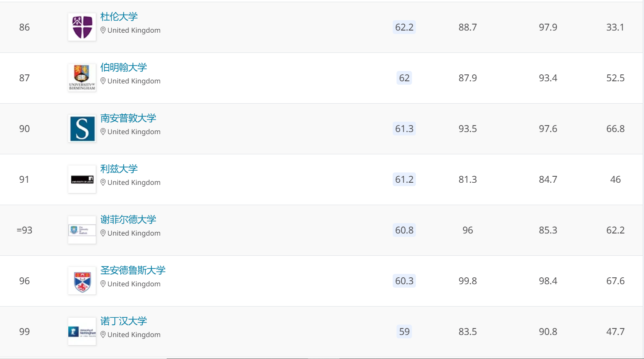Click the score badge showing 59
The width and height of the screenshot is (644, 359).
click(404, 331)
